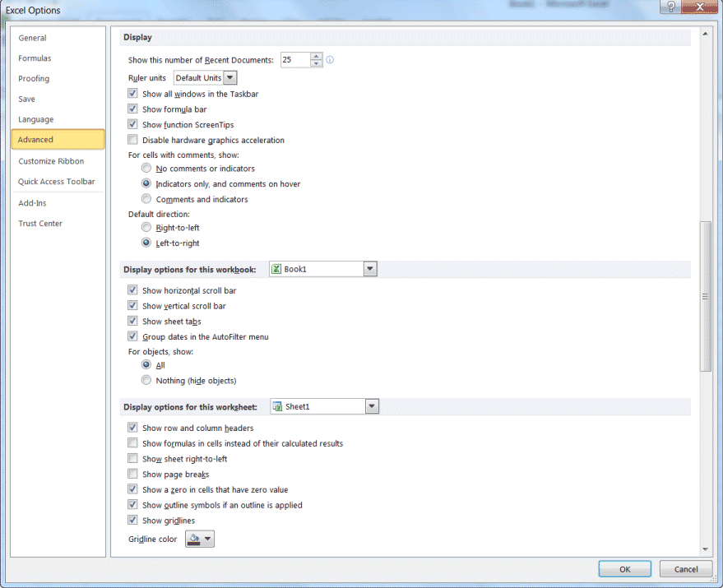Screen dimensions: 723x588
Task: Switch to the Proofing category
Action: (x=58, y=78)
